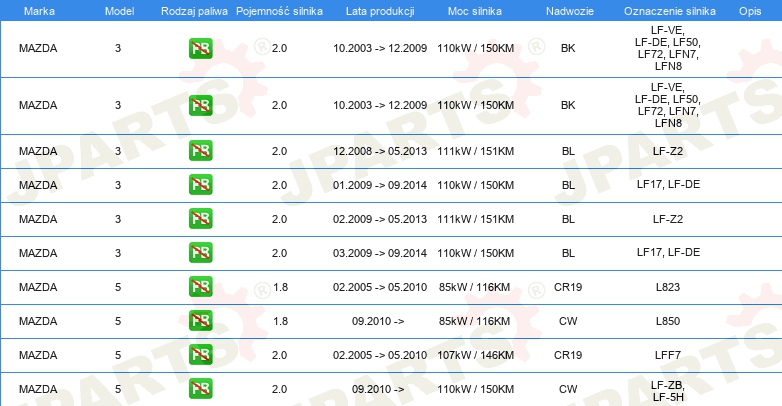Click 02.2005 -> 05.2010 in the L823 row
The width and height of the screenshot is (782, 406).
(x=380, y=287)
